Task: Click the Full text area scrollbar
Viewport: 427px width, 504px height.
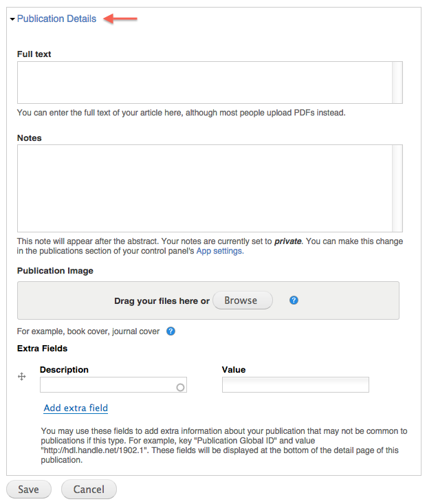Action: [x=397, y=83]
